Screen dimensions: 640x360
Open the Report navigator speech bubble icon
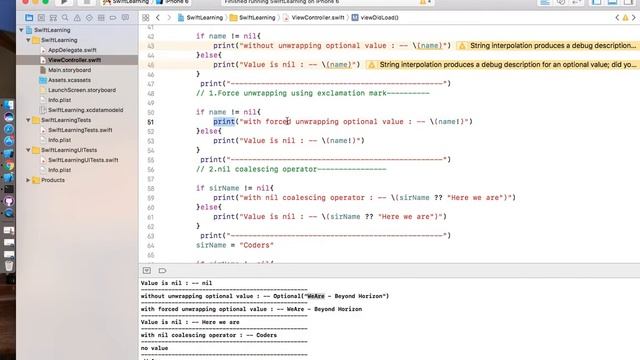tap(125, 18)
